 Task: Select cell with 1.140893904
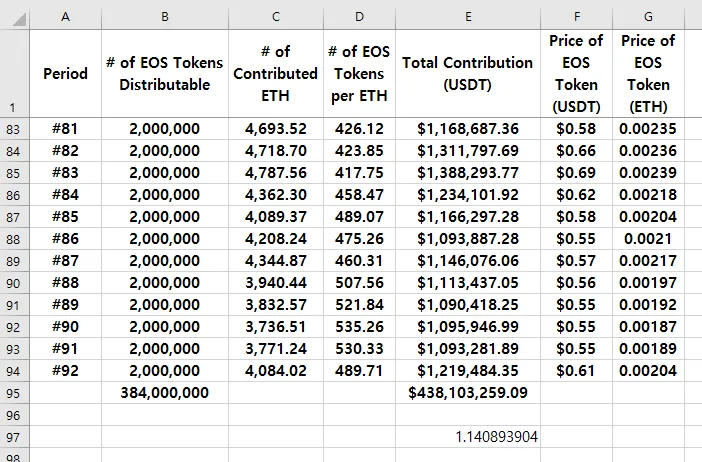[468, 437]
